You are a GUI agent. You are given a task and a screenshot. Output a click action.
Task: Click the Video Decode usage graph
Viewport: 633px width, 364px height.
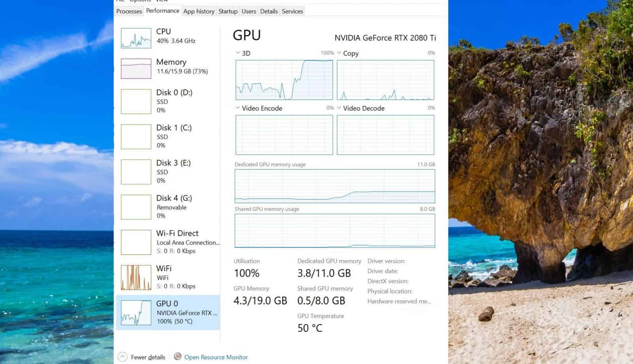click(x=385, y=135)
